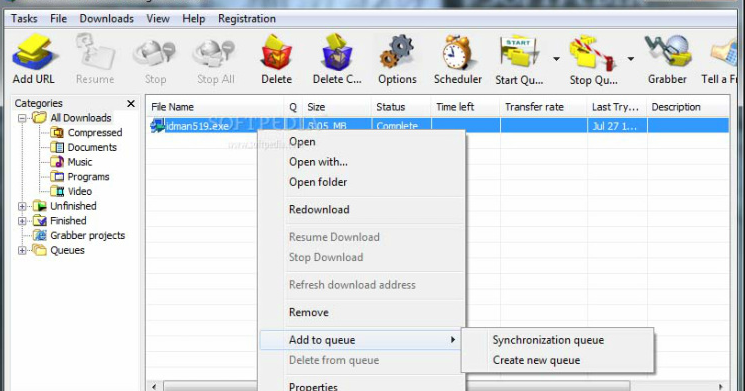The height and width of the screenshot is (391, 745).
Task: Click the horizontal scrollbar left arrow
Action: pyautogui.click(x=154, y=386)
